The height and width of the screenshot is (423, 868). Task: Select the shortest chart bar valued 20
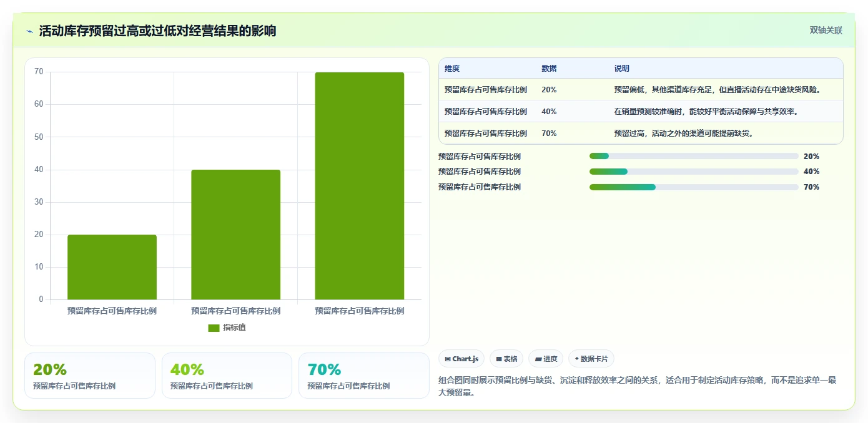112,267
